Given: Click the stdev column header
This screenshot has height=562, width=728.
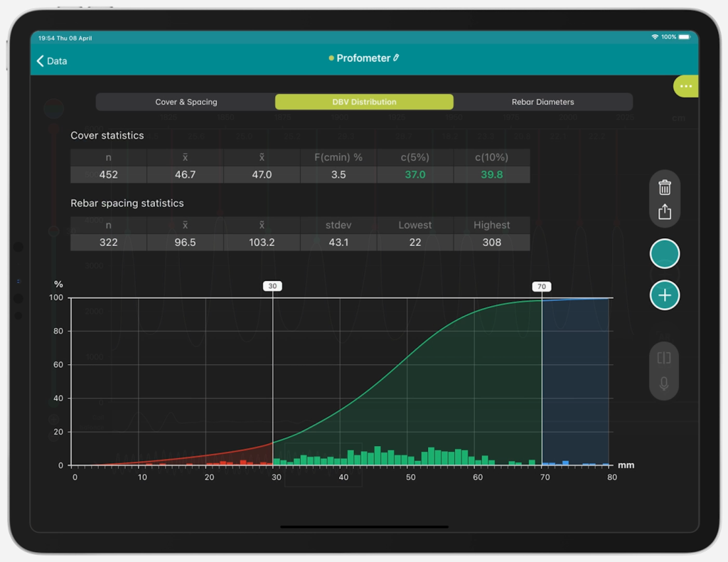Looking at the screenshot, I should pos(338,226).
